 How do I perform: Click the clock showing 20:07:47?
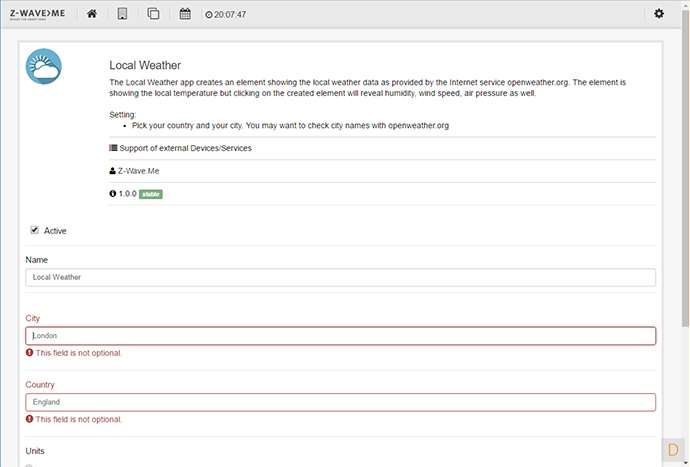coord(225,15)
